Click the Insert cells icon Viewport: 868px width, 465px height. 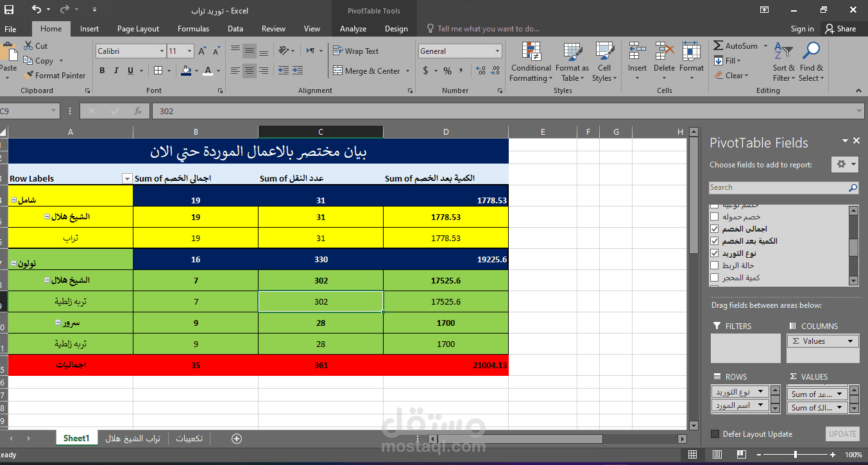click(637, 52)
